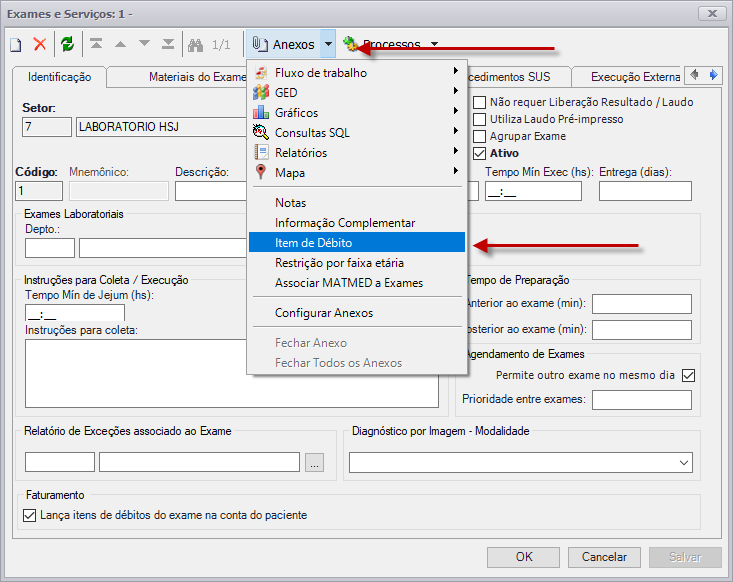Open Configurar Anexos menu entry
The image size is (733, 582).
[x=357, y=313]
